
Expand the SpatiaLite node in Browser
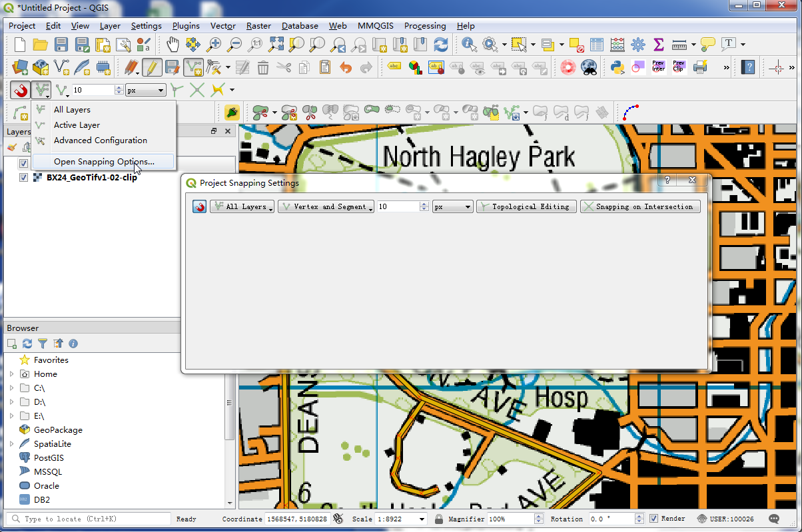coord(11,444)
